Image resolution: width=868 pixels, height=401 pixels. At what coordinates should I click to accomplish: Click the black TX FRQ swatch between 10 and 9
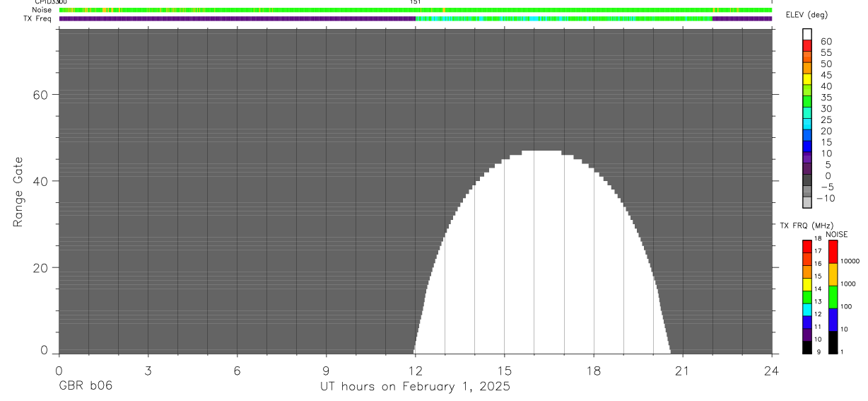pyautogui.click(x=807, y=347)
